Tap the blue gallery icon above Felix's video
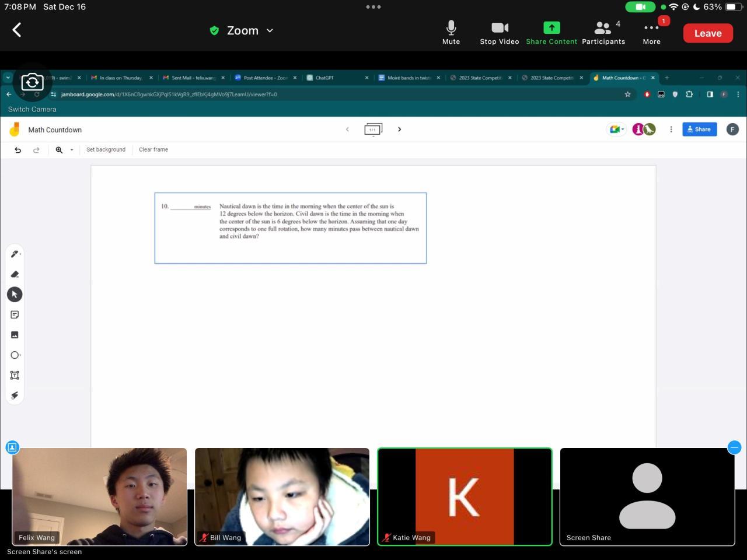747x560 pixels. 12,447
